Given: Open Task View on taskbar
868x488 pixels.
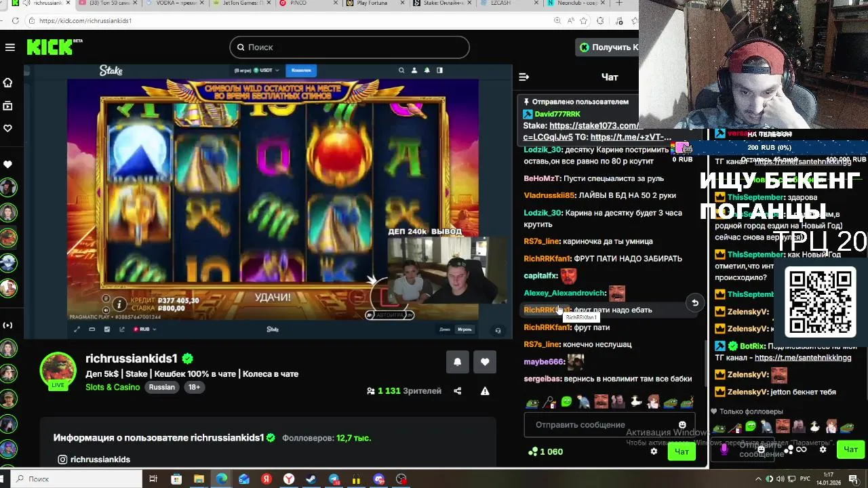Looking at the screenshot, I should click(154, 479).
